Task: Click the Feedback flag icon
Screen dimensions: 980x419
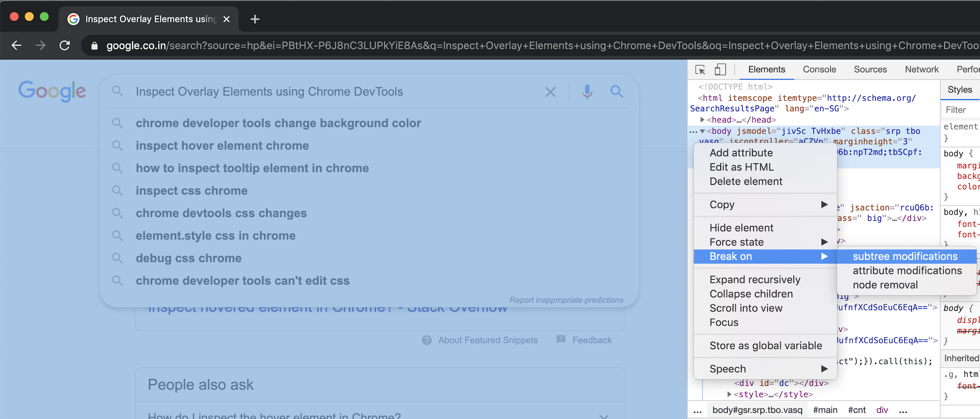Action: click(561, 340)
